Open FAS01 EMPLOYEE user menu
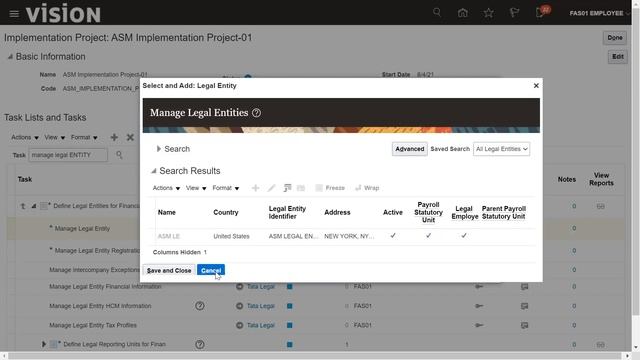This screenshot has width=640, height=360. pos(599,13)
